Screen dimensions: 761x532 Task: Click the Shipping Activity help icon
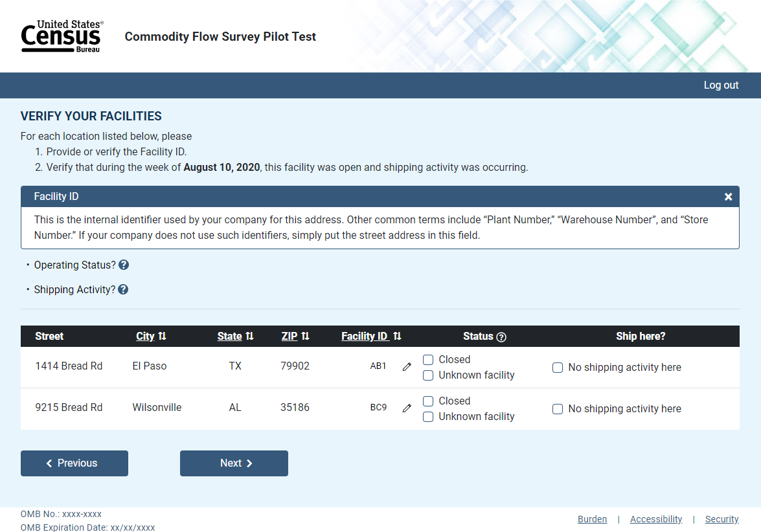[x=123, y=290]
